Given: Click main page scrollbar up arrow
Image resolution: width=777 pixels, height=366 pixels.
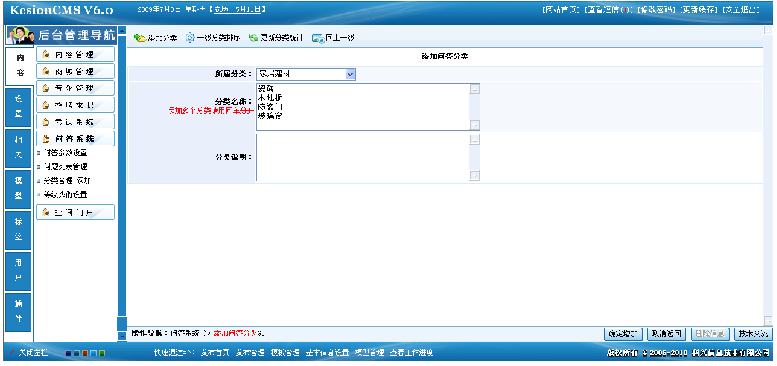Looking at the screenshot, I should (769, 30).
